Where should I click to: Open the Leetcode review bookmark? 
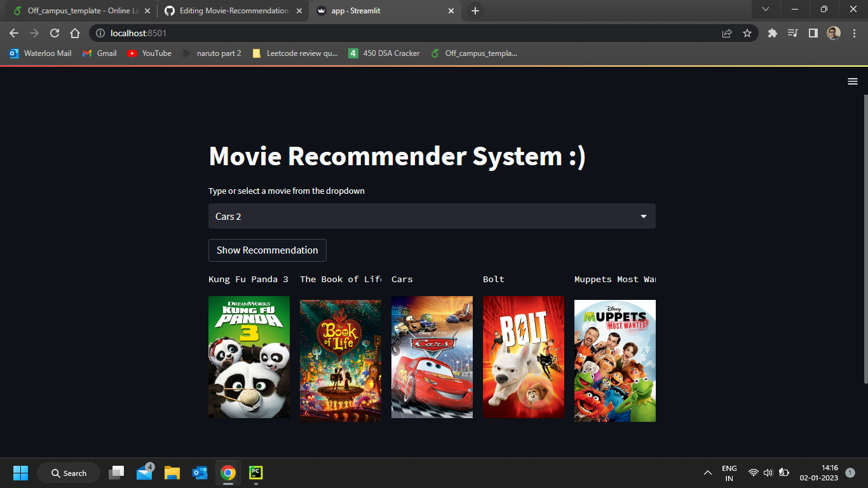click(295, 53)
